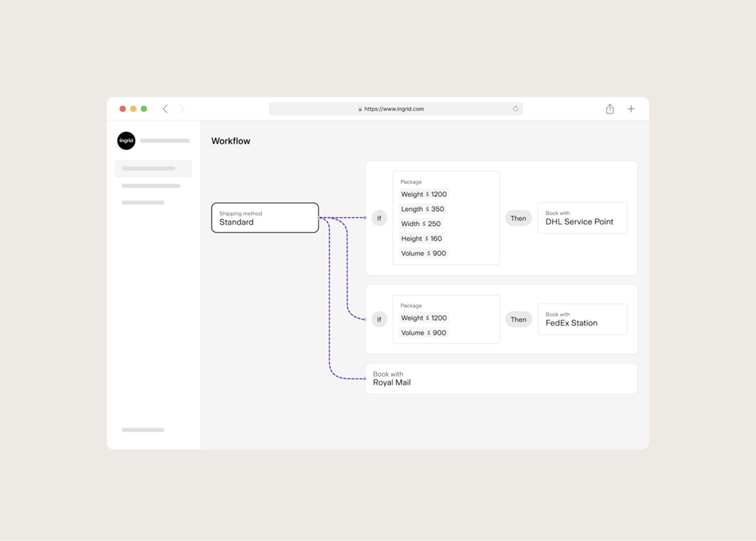Click the back navigation arrow

[x=165, y=109]
